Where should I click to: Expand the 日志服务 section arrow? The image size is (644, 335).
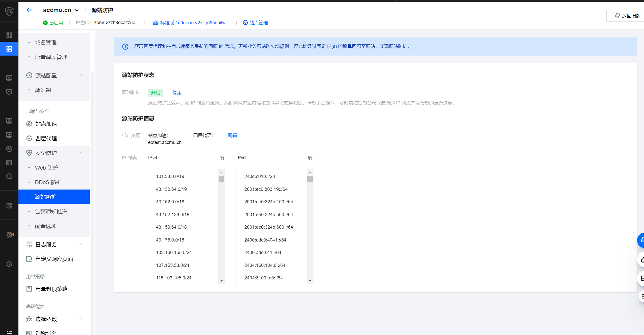click(80, 244)
